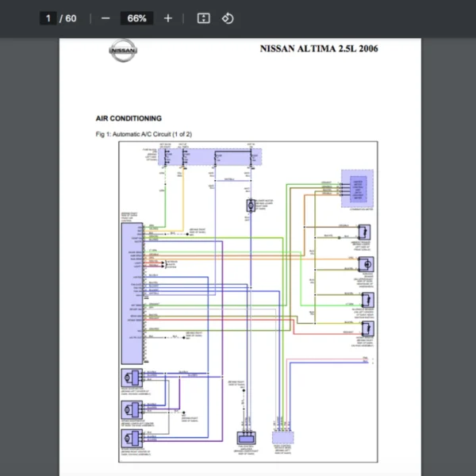Click the zoom out minus button
Viewport: 476px width, 476px height.
point(106,18)
